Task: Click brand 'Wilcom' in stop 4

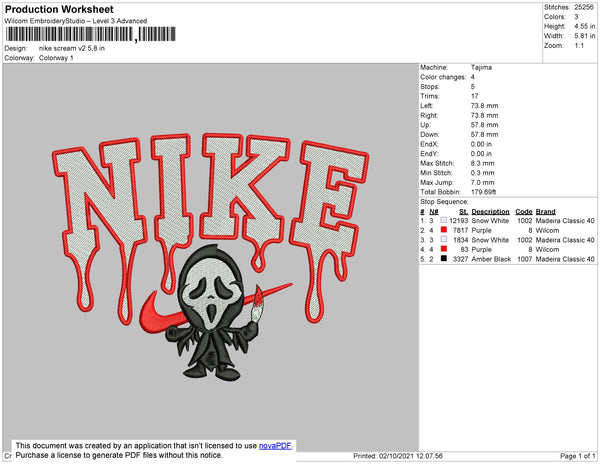Action: (547, 249)
